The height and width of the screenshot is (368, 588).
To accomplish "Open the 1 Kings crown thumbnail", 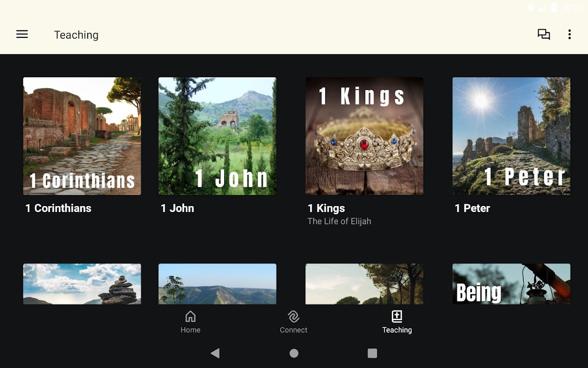I will point(364,136).
